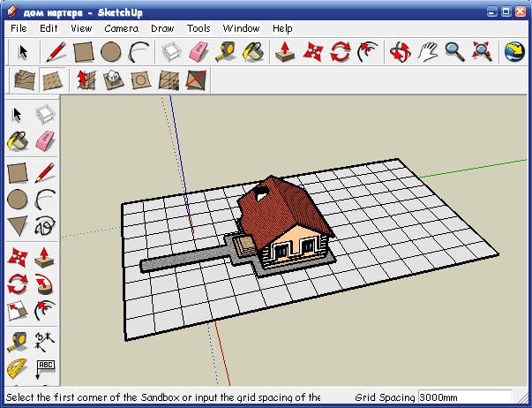532x408 pixels.
Task: Click the gray driveway path in the model
Action: 185,260
